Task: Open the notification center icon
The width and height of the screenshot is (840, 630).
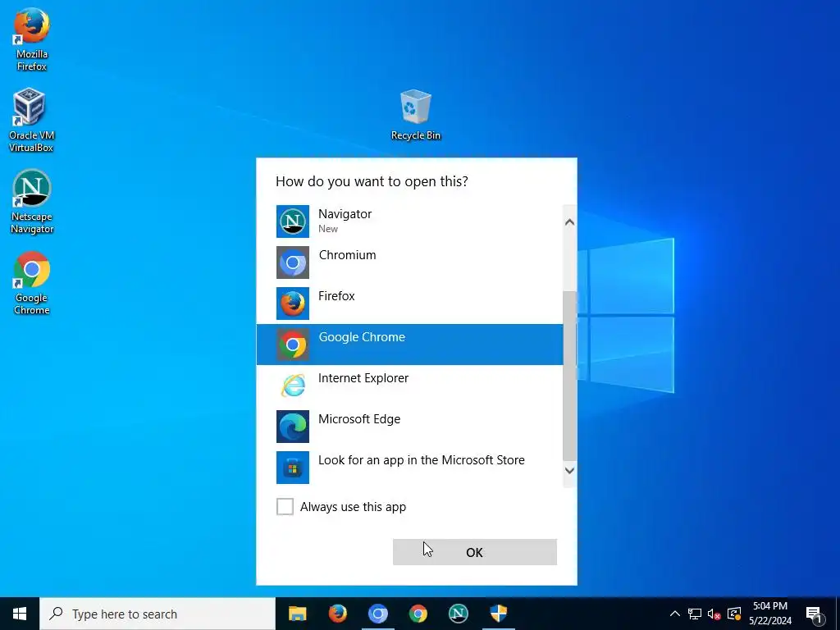Action: coord(815,614)
